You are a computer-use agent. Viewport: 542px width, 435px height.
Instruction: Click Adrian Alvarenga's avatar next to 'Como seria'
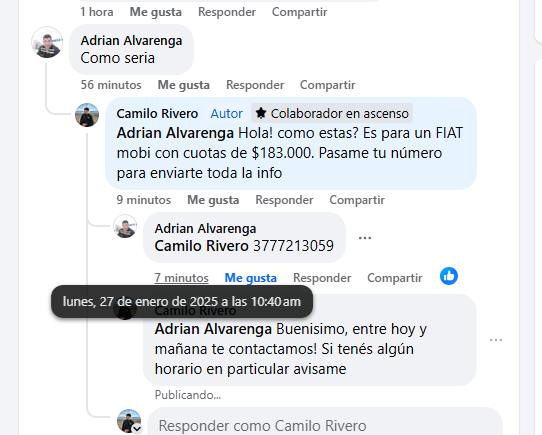tap(47, 42)
